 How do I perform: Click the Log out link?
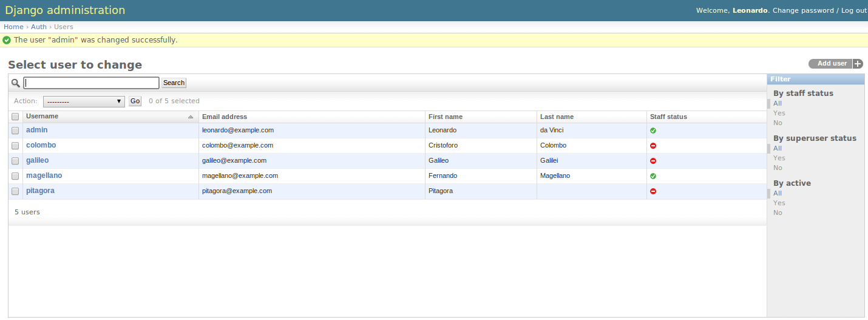click(x=853, y=10)
